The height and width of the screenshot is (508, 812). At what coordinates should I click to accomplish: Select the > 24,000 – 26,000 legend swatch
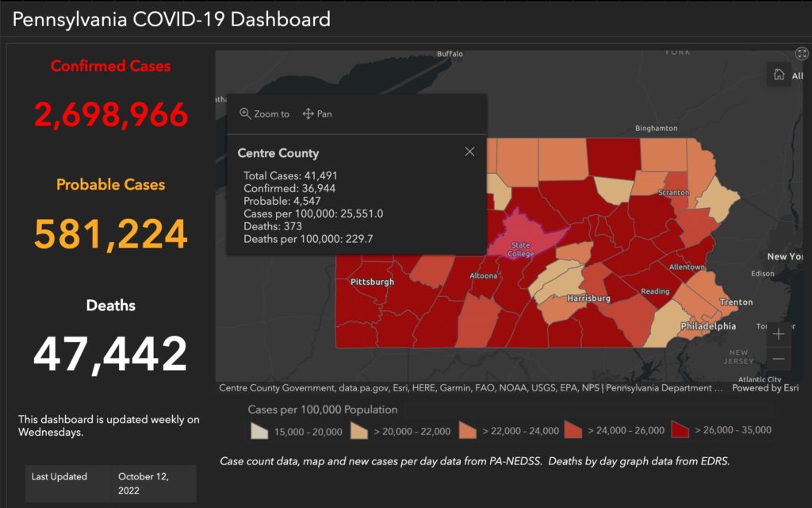coord(574,430)
